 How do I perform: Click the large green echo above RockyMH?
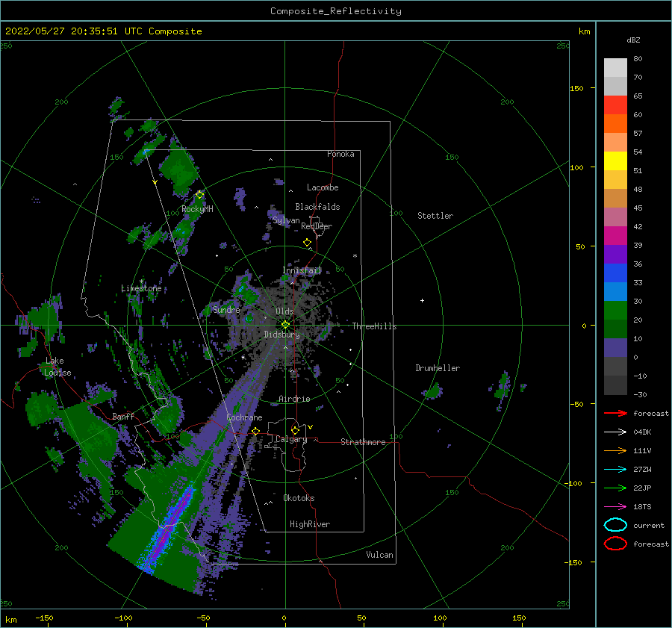pos(180,170)
